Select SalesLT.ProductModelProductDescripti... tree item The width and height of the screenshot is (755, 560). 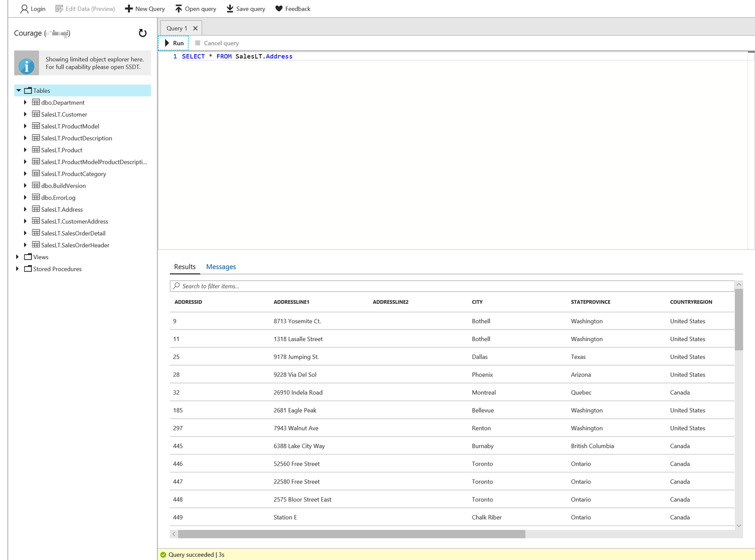[94, 162]
